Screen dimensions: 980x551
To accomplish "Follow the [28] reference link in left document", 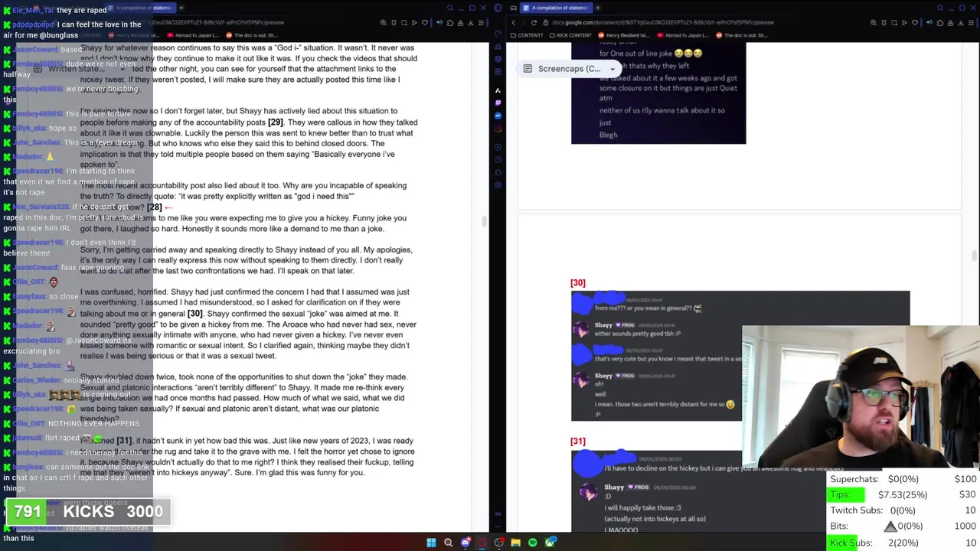I will coord(155,207).
